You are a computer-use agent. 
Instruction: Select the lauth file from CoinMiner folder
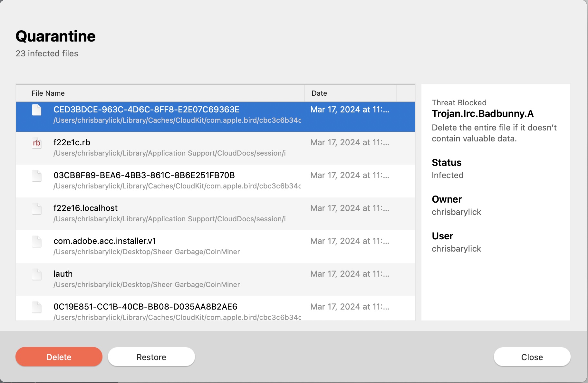180,279
